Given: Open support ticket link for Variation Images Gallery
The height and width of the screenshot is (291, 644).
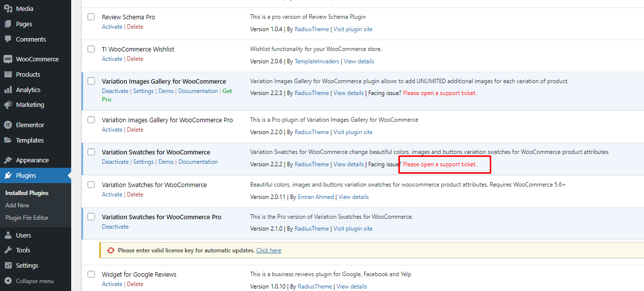Looking at the screenshot, I should pos(440,93).
